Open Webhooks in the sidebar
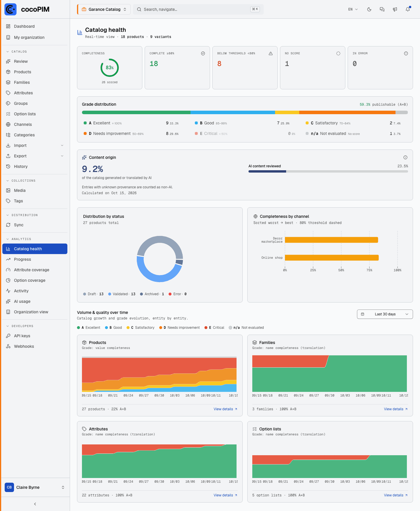The height and width of the screenshot is (511, 420). [x=35, y=346]
